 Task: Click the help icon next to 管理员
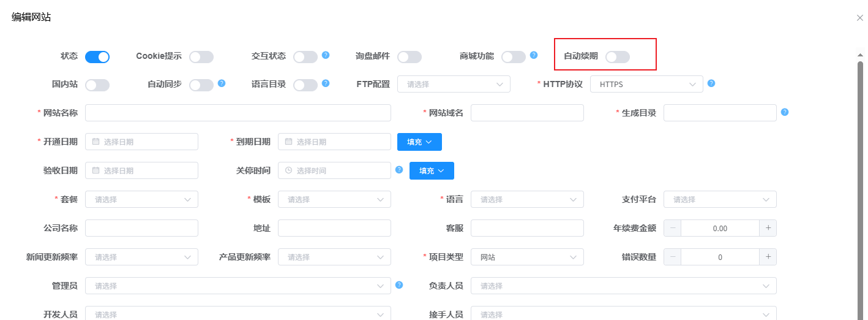click(399, 285)
